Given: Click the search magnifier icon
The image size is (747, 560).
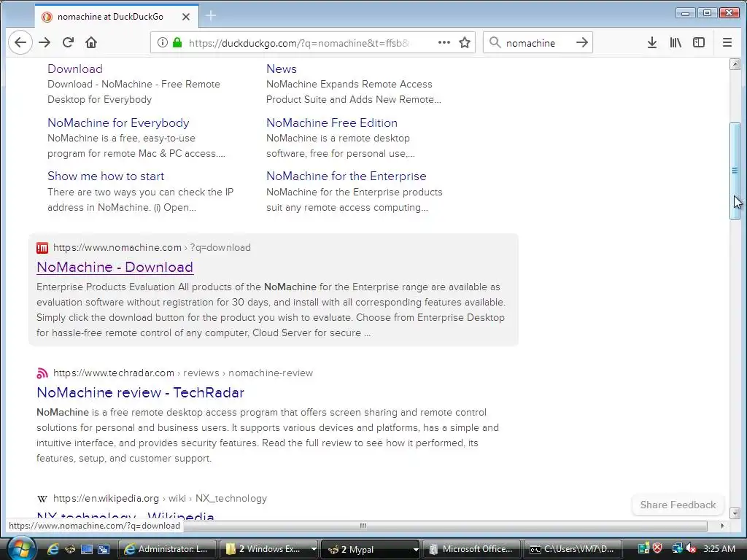Looking at the screenshot, I should click(495, 42).
